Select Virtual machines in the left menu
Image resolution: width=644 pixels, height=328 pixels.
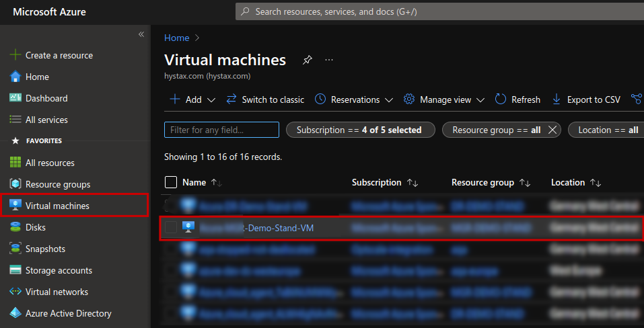coord(57,206)
